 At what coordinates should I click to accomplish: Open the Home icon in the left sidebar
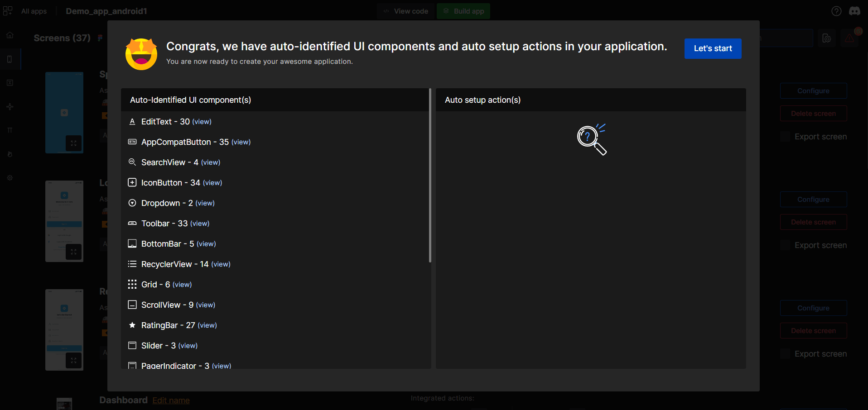[10, 35]
